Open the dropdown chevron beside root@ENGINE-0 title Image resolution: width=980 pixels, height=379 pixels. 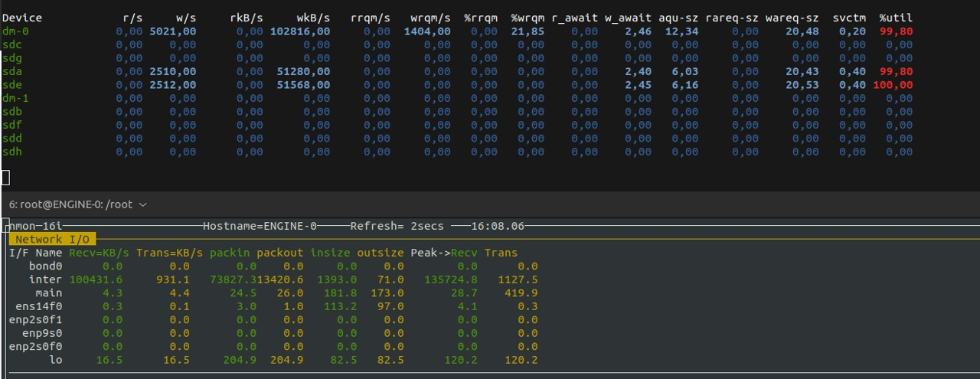(x=143, y=204)
